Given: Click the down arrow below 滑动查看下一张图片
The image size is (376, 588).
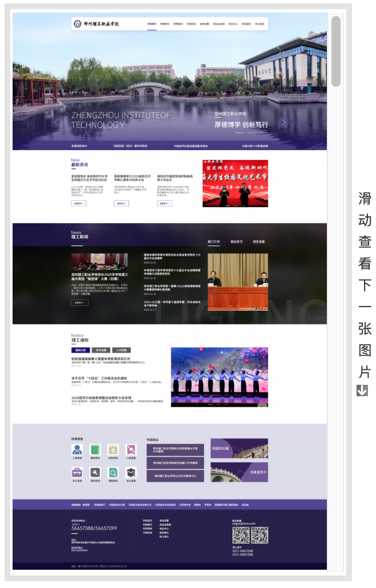Looking at the screenshot, I should tap(362, 390).
